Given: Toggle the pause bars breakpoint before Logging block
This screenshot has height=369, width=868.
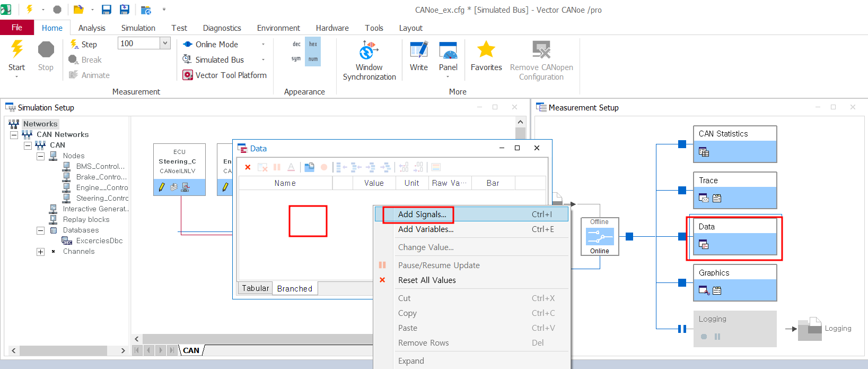Looking at the screenshot, I should click(682, 329).
